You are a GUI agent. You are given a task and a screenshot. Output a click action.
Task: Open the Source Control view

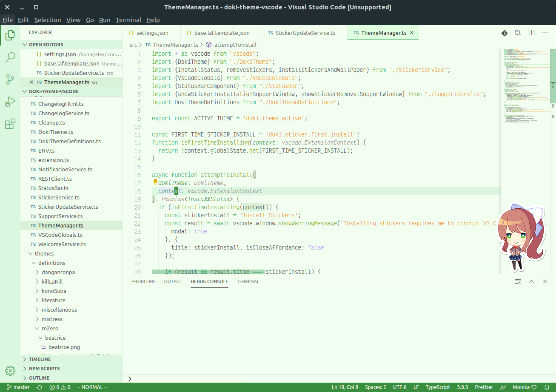(10, 80)
